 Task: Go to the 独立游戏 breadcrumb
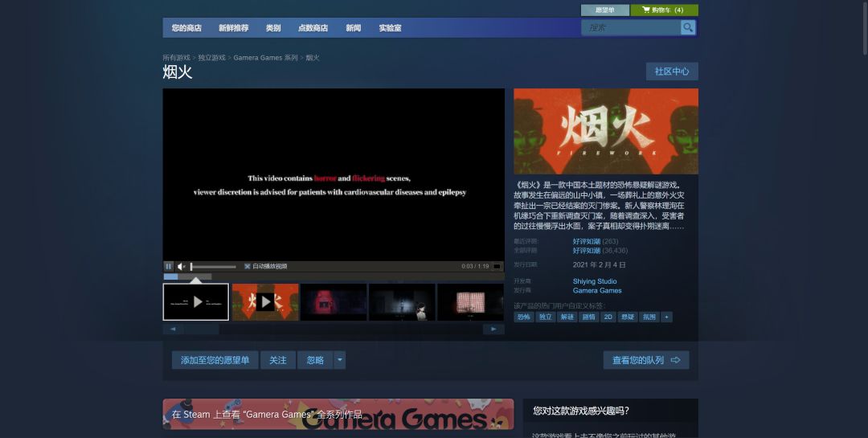(x=212, y=58)
